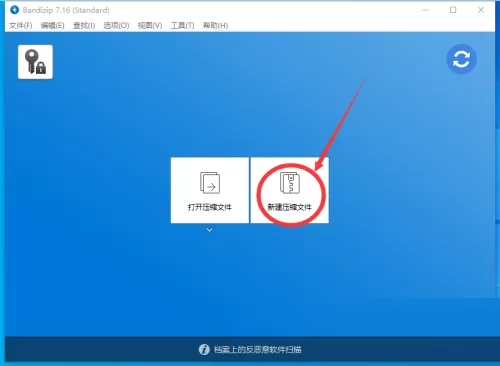Minimize the Bandizip window

coord(425,10)
